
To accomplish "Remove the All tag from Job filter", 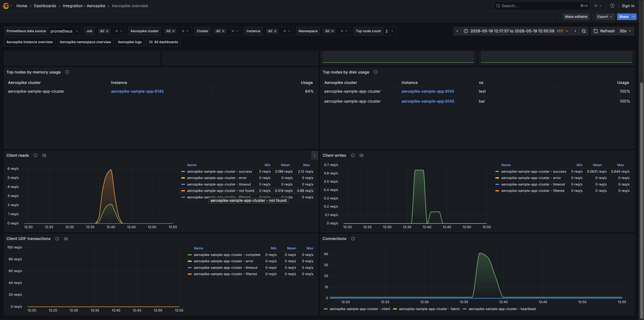I will coord(107,31).
